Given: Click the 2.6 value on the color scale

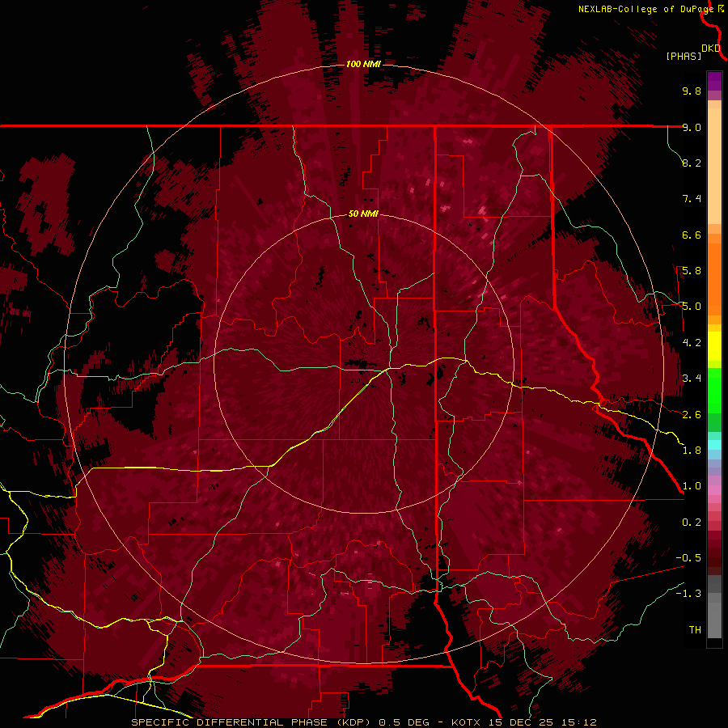Looking at the screenshot, I should 692,415.
